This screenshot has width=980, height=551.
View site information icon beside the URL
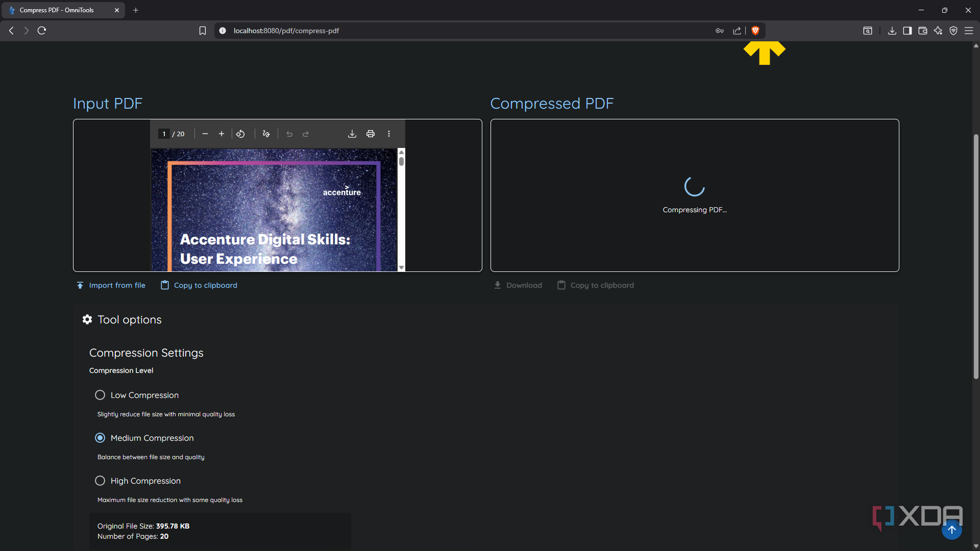point(223,31)
